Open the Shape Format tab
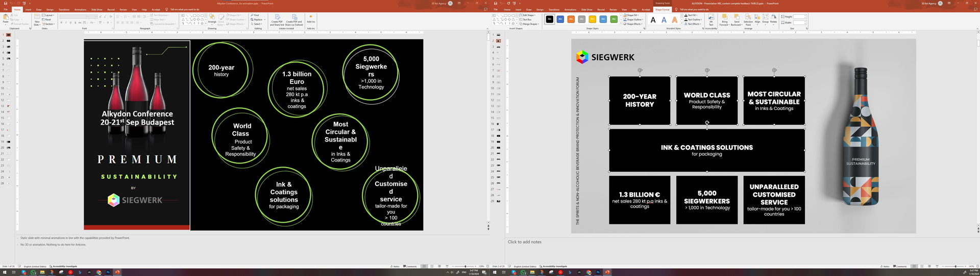Image resolution: width=980 pixels, height=276 pixels. click(x=662, y=10)
